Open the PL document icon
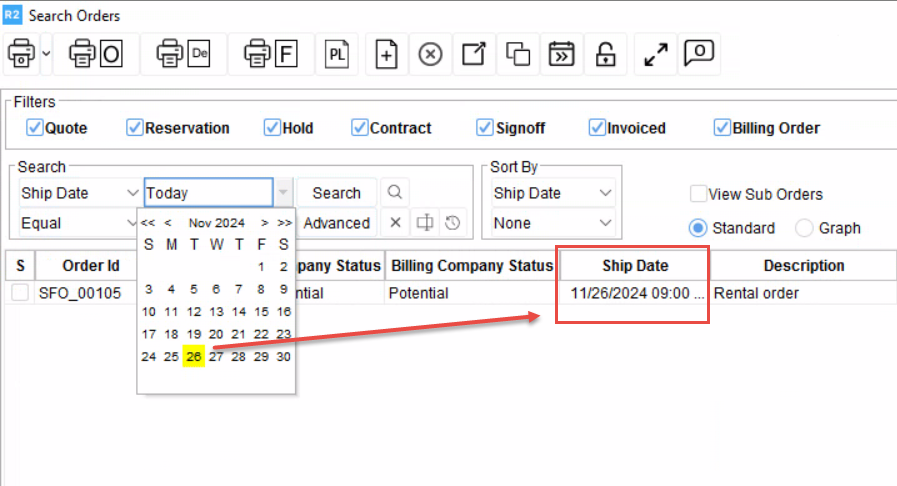897x486 pixels. (x=337, y=54)
